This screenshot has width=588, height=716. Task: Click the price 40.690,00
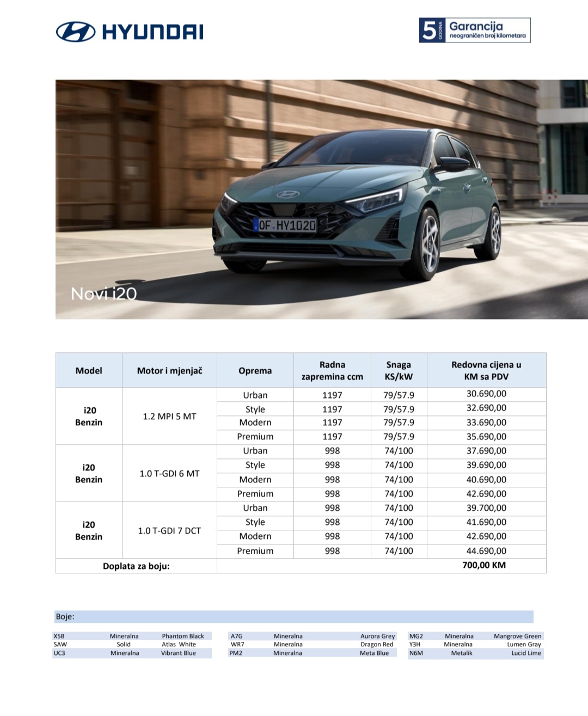tap(486, 480)
